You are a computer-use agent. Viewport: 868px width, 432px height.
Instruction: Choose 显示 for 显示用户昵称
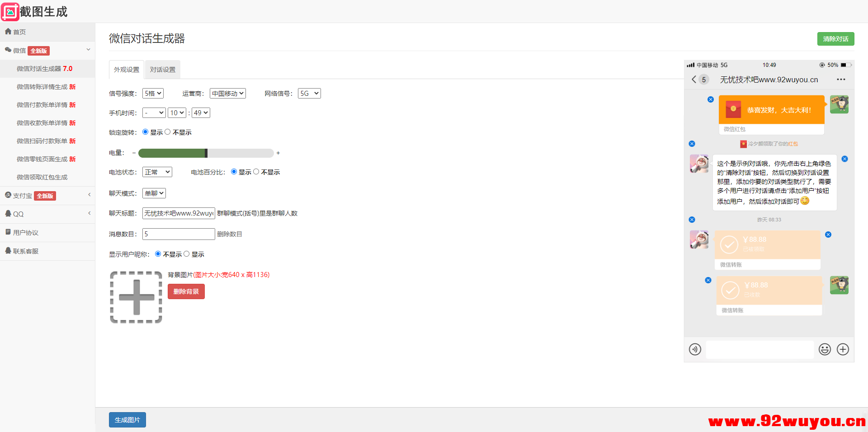[186, 254]
